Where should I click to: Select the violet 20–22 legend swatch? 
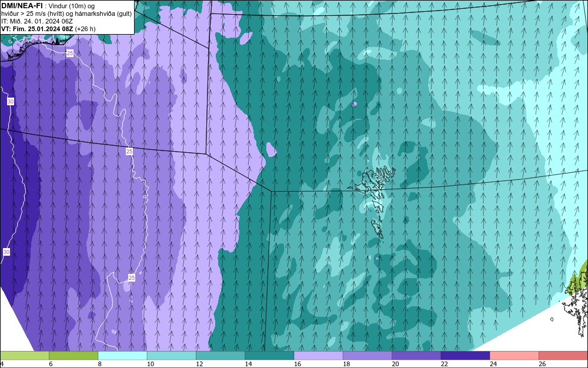(x=416, y=355)
